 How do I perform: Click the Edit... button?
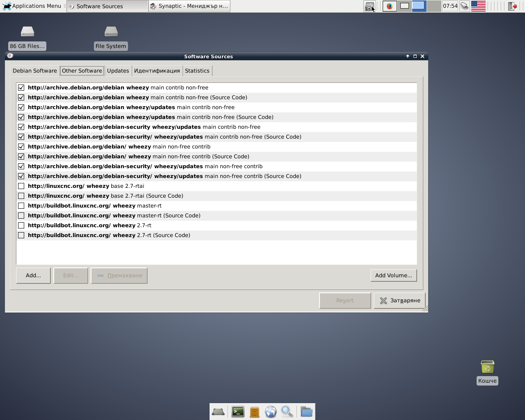[71, 276]
